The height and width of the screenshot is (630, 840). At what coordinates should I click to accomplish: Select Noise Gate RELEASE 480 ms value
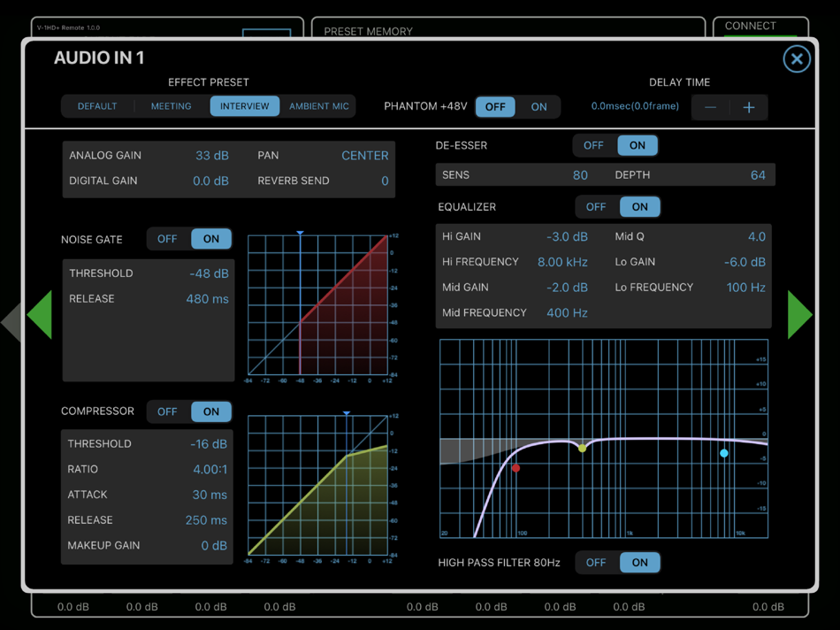click(207, 299)
